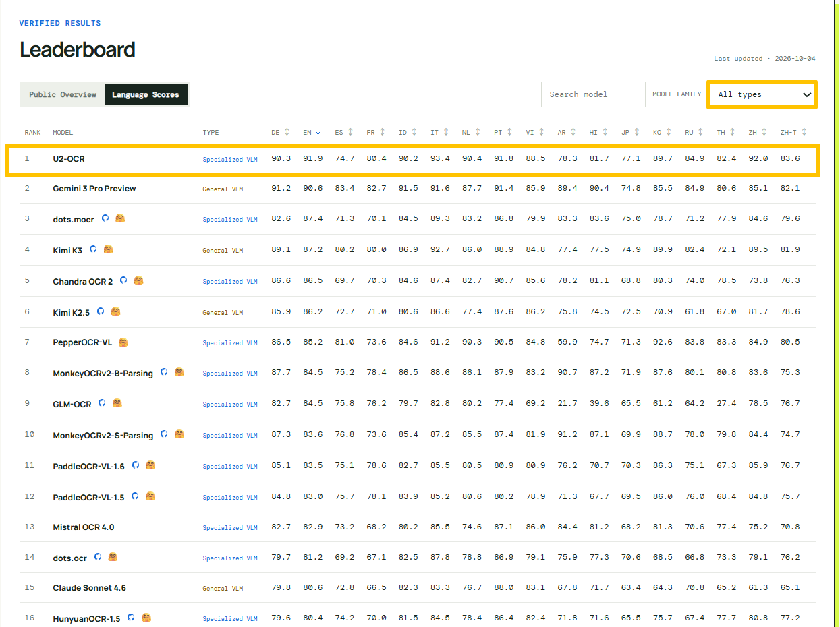Sort by the AR column header
Screen dimensions: 840x627
tap(567, 133)
